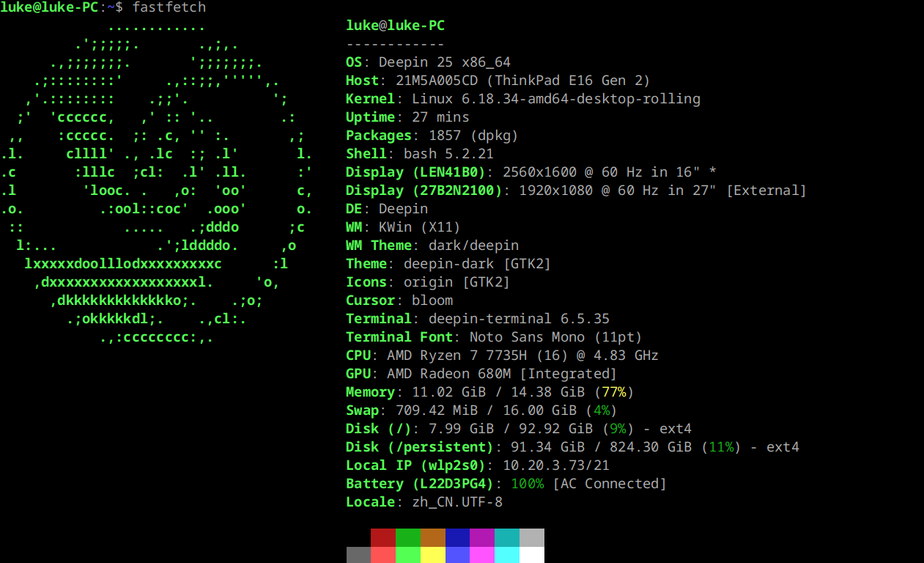Select the terminal text 'deepin-terminal 6.5.35'
This screenshot has width=924, height=563.
[x=520, y=319]
